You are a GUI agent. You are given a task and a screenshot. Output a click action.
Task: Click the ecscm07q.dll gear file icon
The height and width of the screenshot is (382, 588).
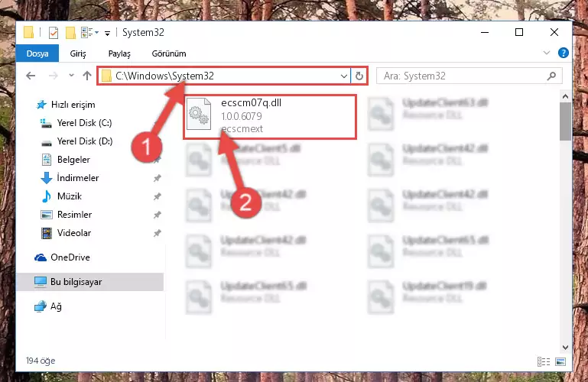pyautogui.click(x=199, y=114)
